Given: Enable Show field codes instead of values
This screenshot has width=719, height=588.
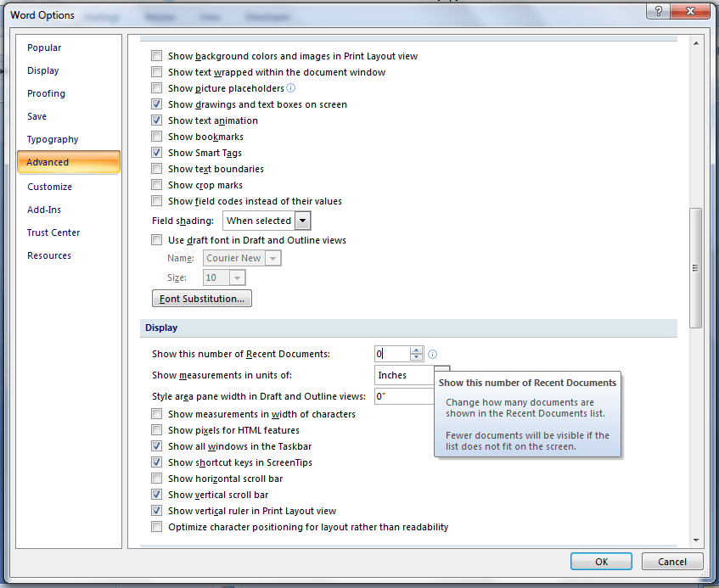Looking at the screenshot, I should tap(157, 201).
